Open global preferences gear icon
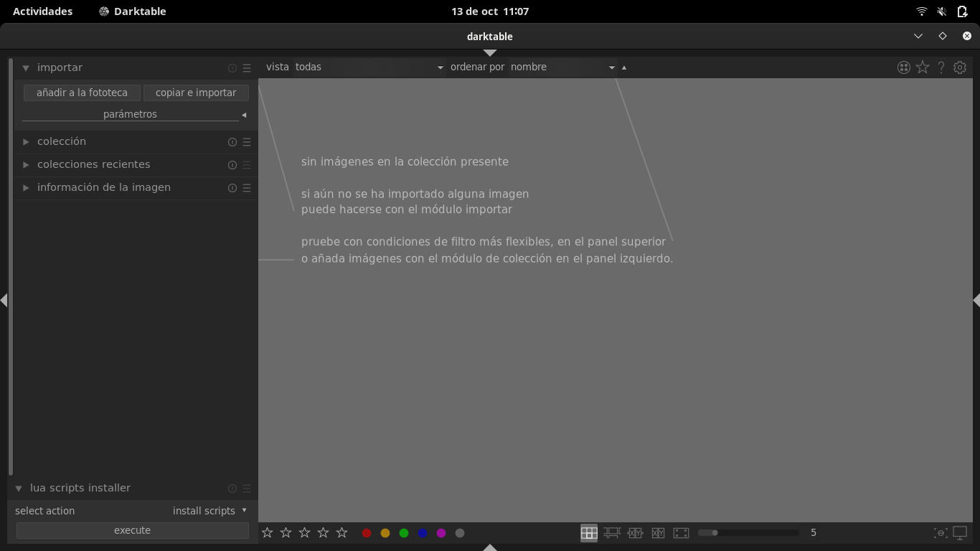Screen dimensions: 980x551 tap(960, 67)
